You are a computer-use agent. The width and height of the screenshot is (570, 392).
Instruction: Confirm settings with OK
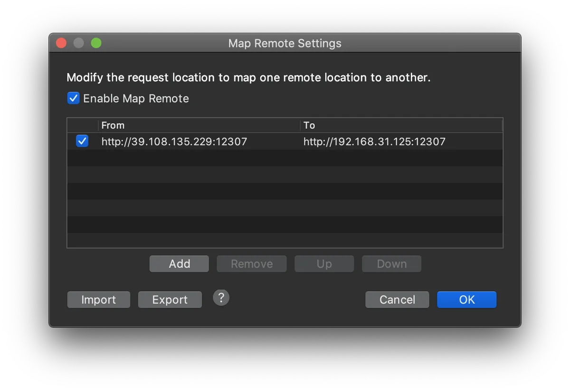pyautogui.click(x=466, y=300)
